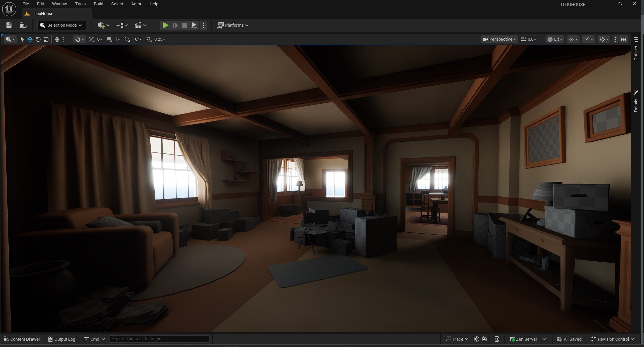
Task: Switch to the TlouHouse level tab
Action: [x=43, y=14]
